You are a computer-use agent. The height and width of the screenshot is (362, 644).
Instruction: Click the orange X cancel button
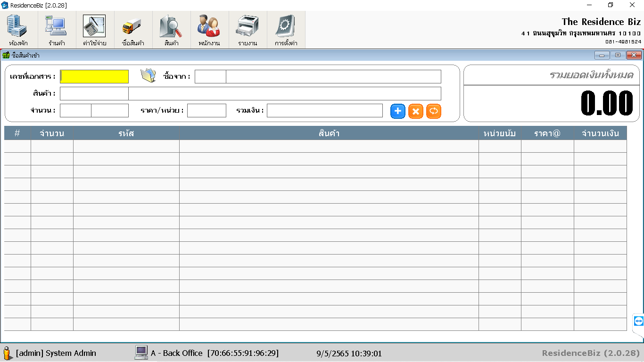(x=416, y=111)
